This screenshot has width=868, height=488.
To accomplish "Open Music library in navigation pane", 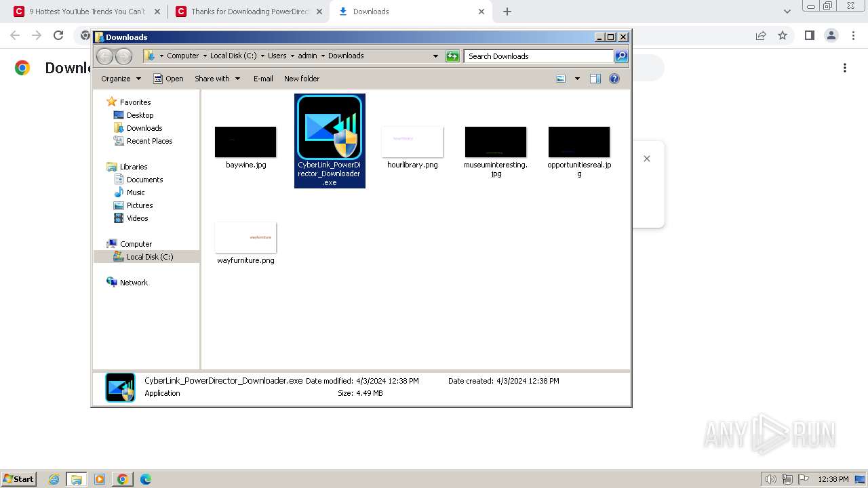I will pos(136,192).
